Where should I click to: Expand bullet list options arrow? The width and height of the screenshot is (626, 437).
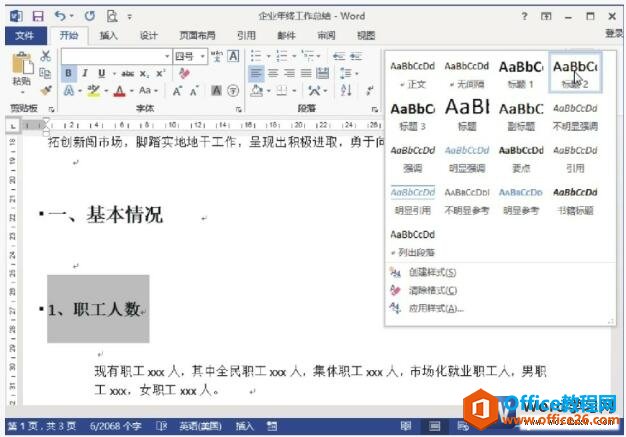[269, 56]
